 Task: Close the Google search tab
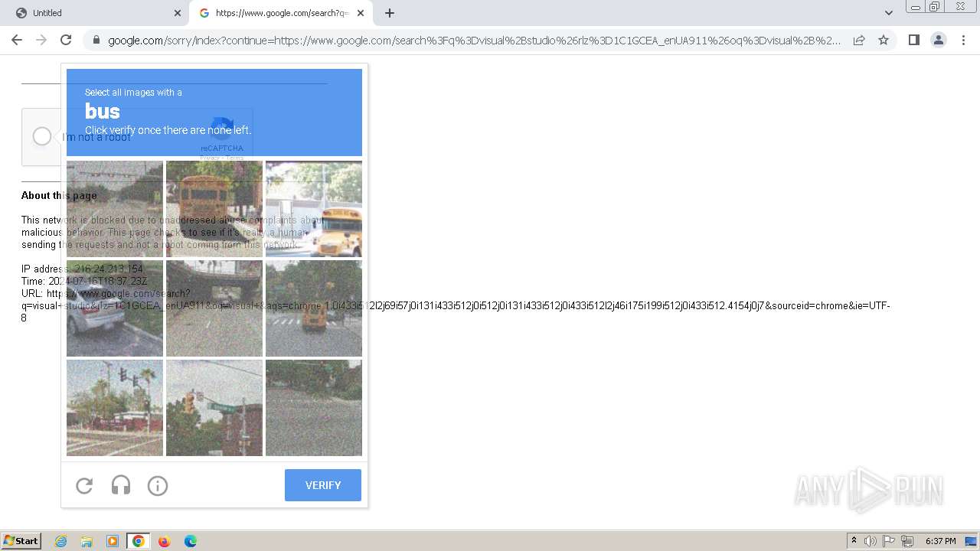tap(361, 13)
